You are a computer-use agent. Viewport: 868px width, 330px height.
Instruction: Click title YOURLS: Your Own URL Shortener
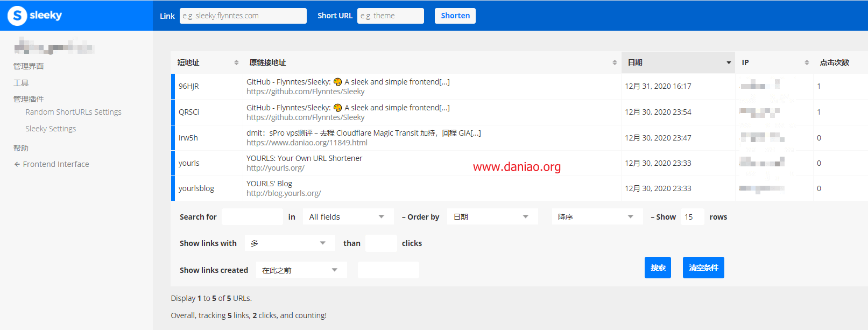tap(304, 158)
